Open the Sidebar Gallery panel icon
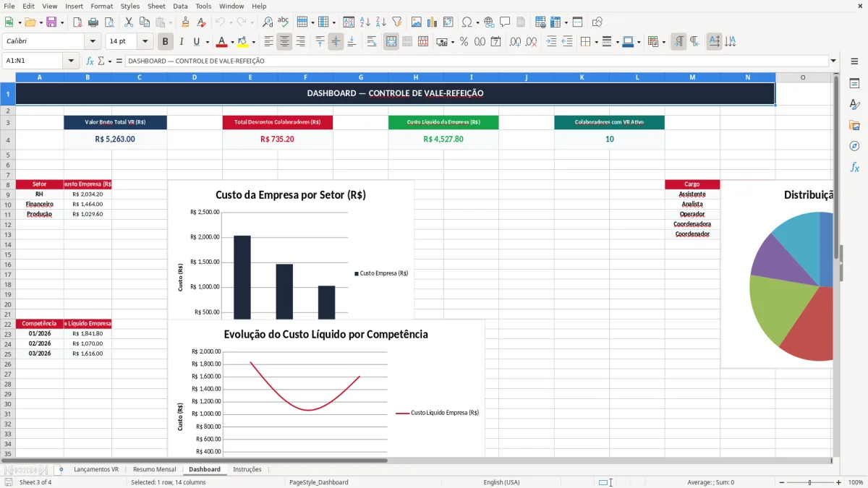This screenshot has width=868, height=488. [x=854, y=126]
